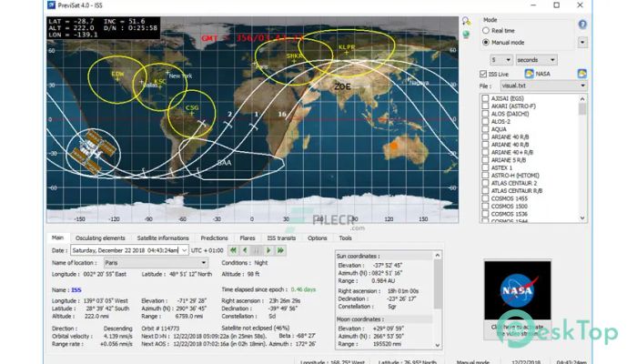Image resolution: width=637 pixels, height=364 pixels.
Task: Open the date picker dropdown arrow
Action: point(184,250)
